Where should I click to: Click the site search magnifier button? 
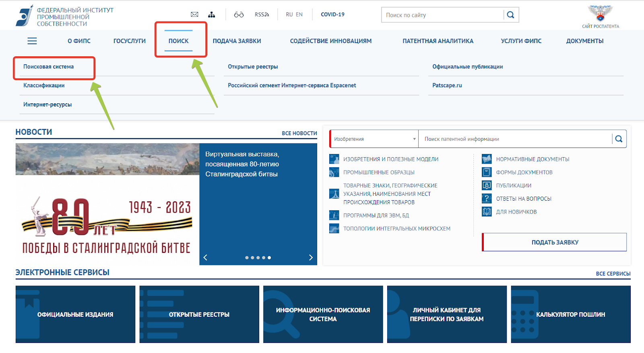[511, 15]
